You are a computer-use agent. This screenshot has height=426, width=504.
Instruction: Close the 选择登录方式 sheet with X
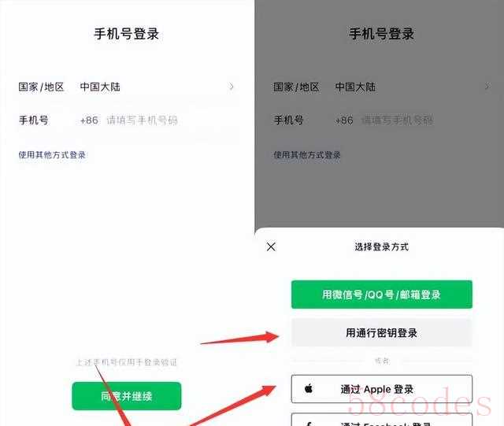coord(271,247)
